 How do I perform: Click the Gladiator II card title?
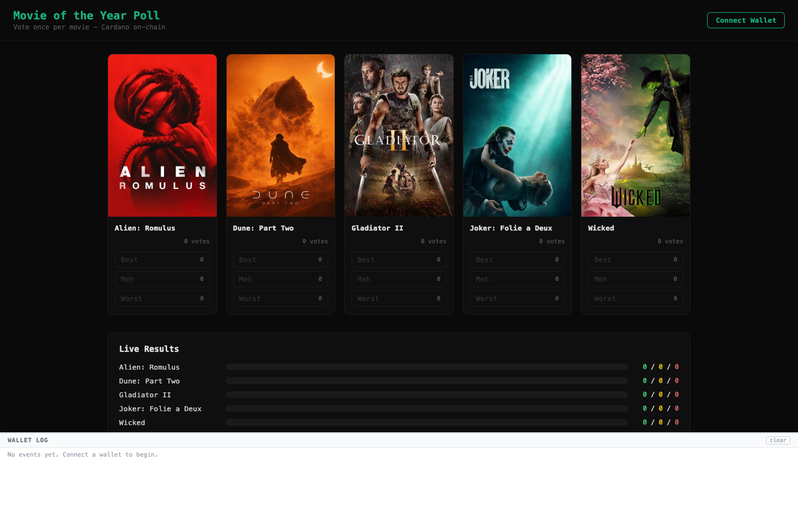pyautogui.click(x=377, y=228)
